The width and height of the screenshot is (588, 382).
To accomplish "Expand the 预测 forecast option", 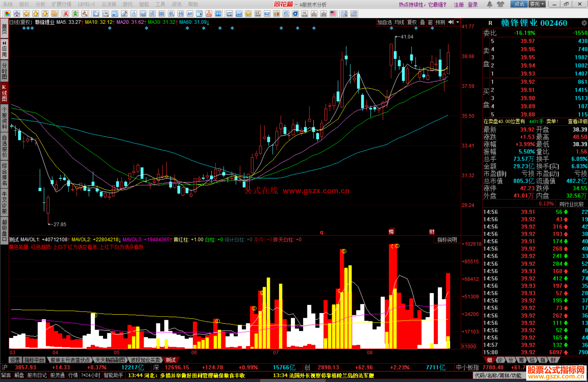I will tap(440, 22).
